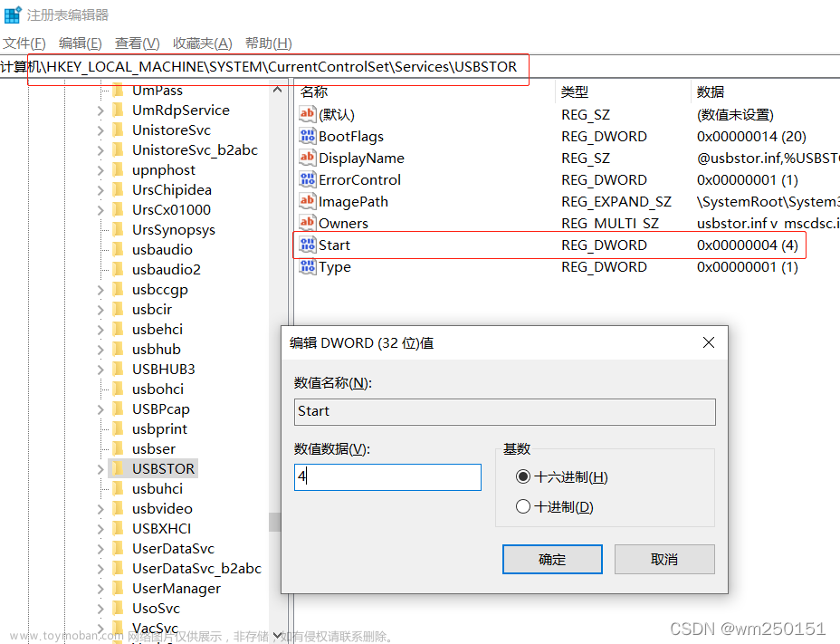Click the folder icon of USBSTOR
Viewport: 840px width, 644px height.
(119, 468)
